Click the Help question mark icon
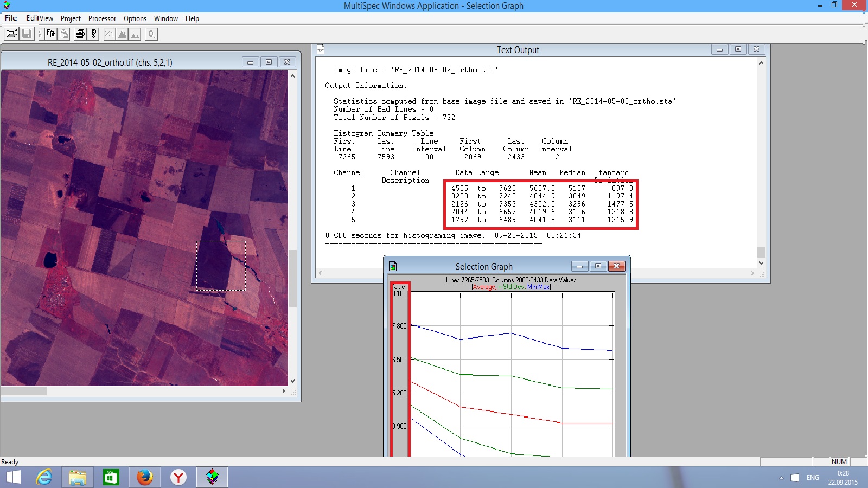This screenshot has height=488, width=868. (x=93, y=34)
